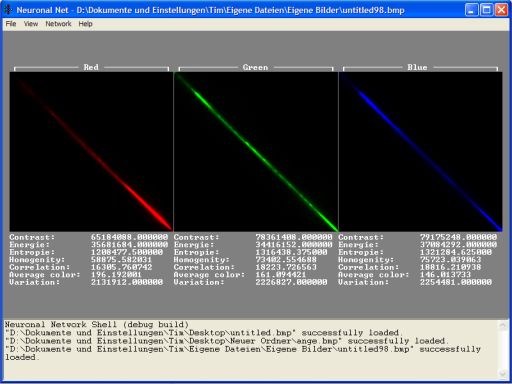Open the File menu
This screenshot has height=384, width=512.
pos(11,24)
